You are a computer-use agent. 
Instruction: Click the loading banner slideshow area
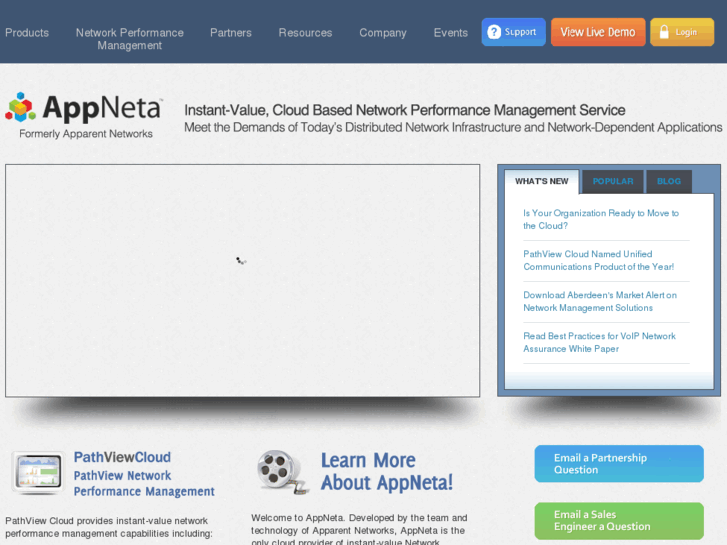[x=242, y=281]
